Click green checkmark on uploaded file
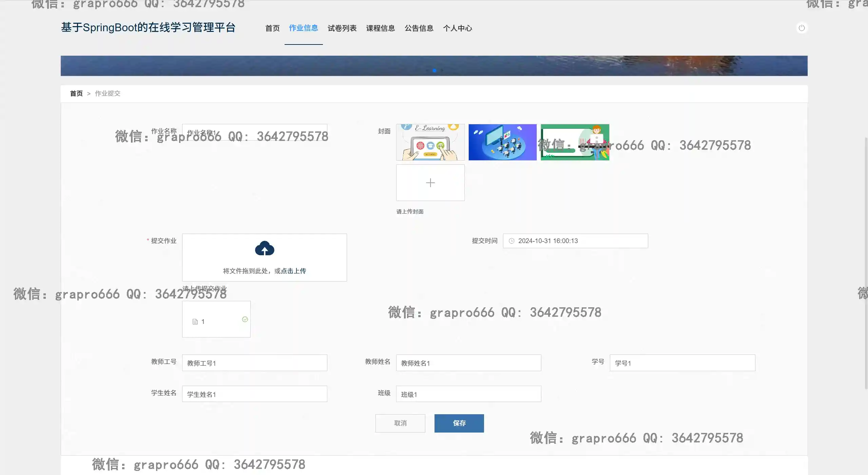This screenshot has height=475, width=868. [245, 319]
